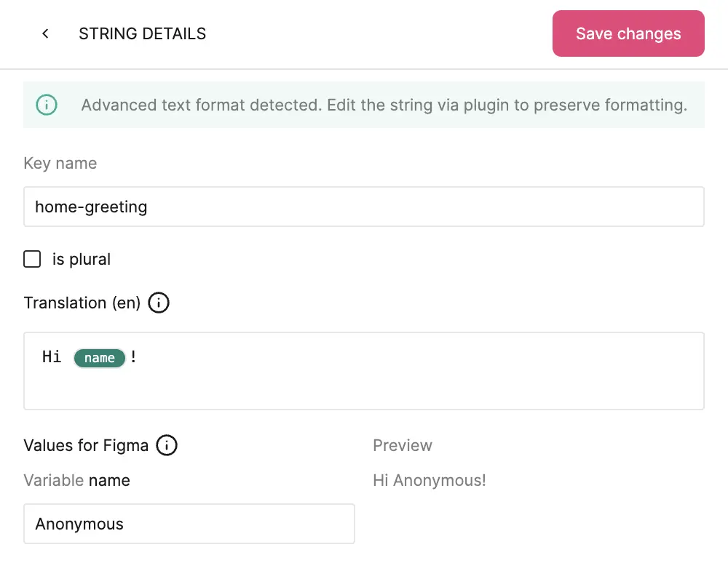Click the Key name label

[x=60, y=163]
